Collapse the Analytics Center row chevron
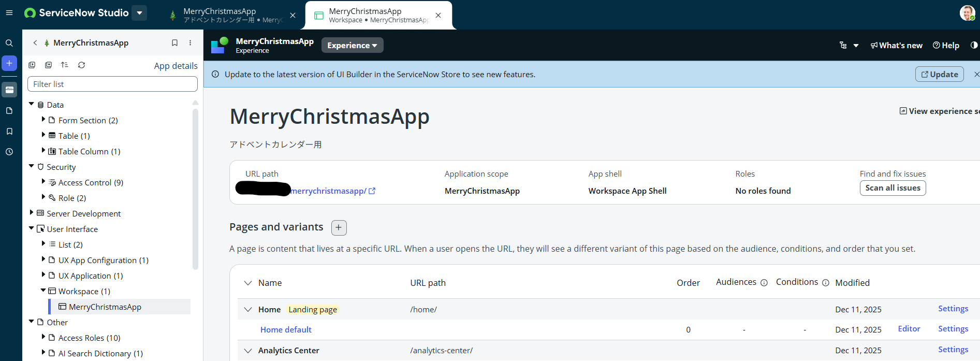 [x=248, y=351]
